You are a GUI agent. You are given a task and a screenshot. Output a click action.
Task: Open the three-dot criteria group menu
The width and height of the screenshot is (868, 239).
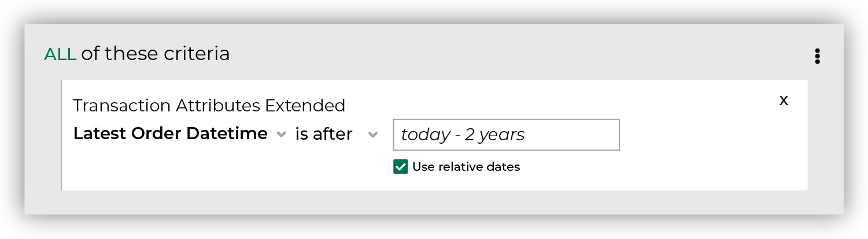(x=817, y=56)
